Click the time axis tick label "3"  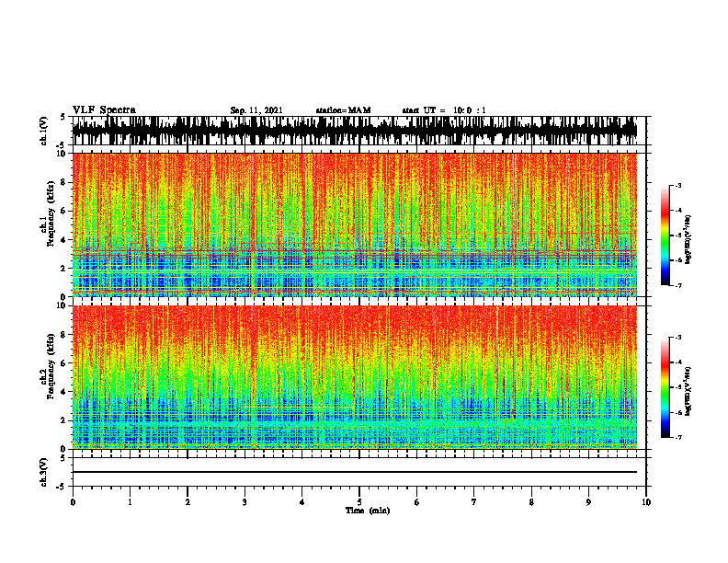(245, 502)
